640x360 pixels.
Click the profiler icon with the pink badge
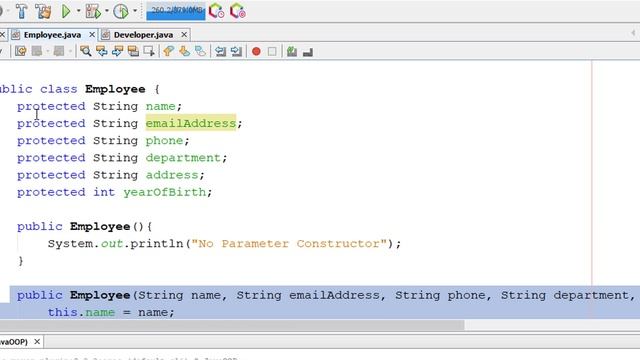click(238, 11)
